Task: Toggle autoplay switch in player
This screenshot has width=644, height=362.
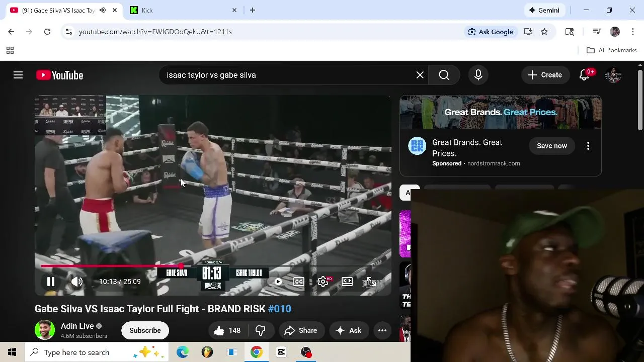Action: pos(278,282)
